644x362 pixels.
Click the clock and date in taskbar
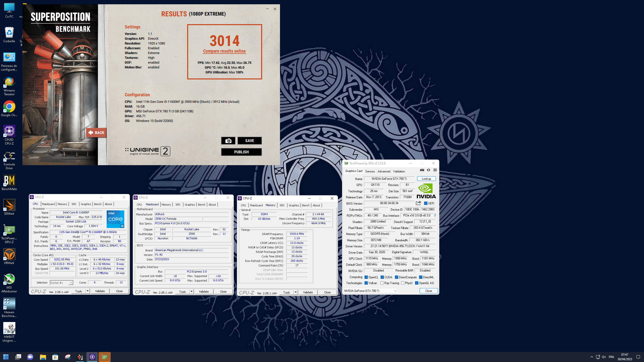[625, 357]
